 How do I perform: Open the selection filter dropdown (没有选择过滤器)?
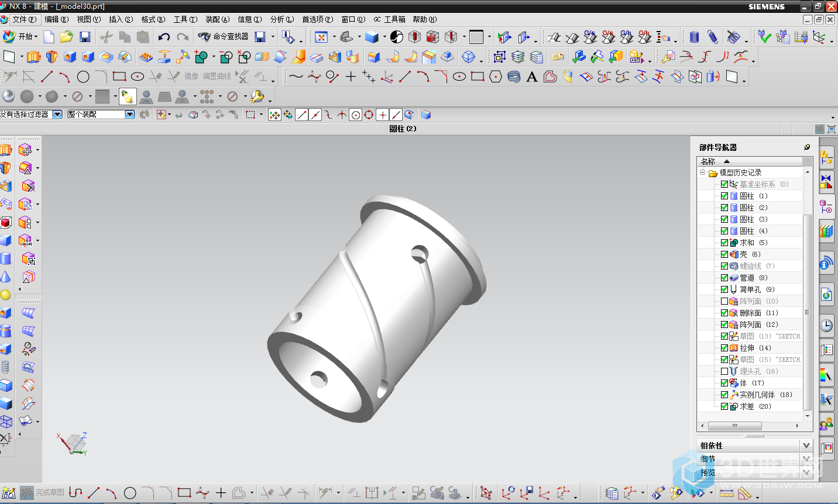point(57,115)
